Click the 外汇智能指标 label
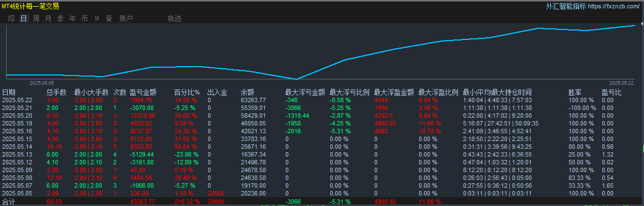This screenshot has height=206, width=644. click(x=566, y=6)
